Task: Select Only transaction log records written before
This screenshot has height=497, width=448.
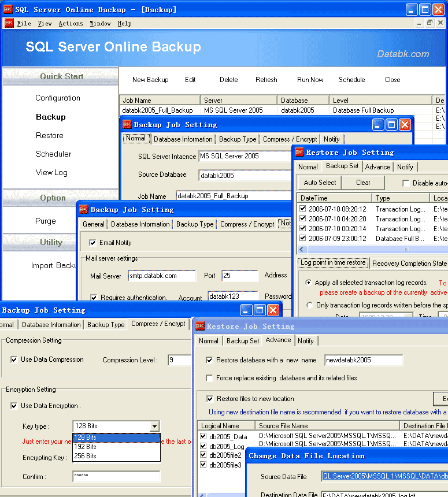Action: click(x=309, y=305)
